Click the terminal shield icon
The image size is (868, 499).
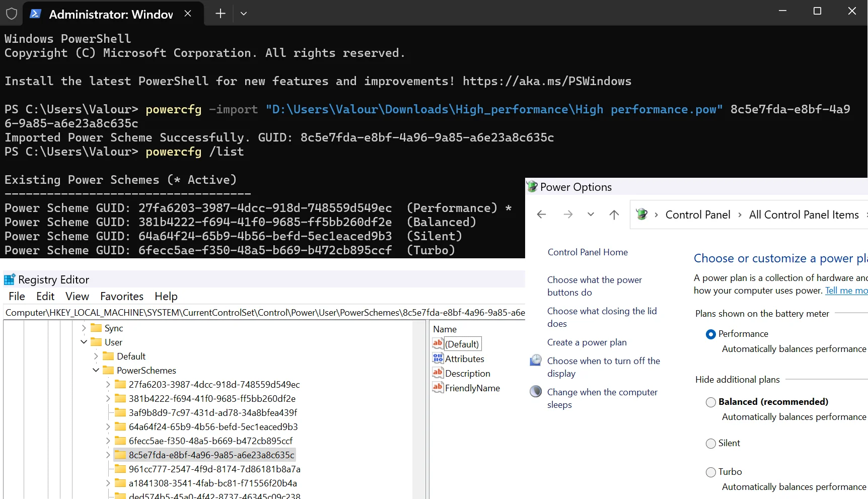(12, 14)
